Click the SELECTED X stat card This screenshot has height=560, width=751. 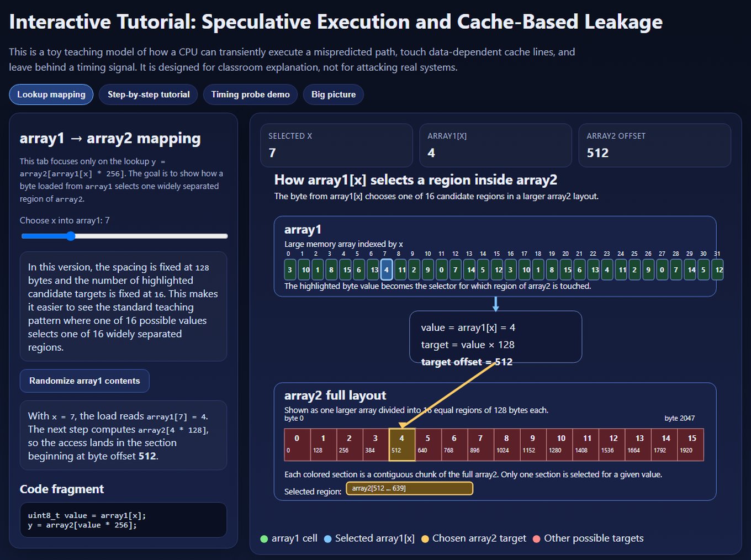pyautogui.click(x=336, y=145)
